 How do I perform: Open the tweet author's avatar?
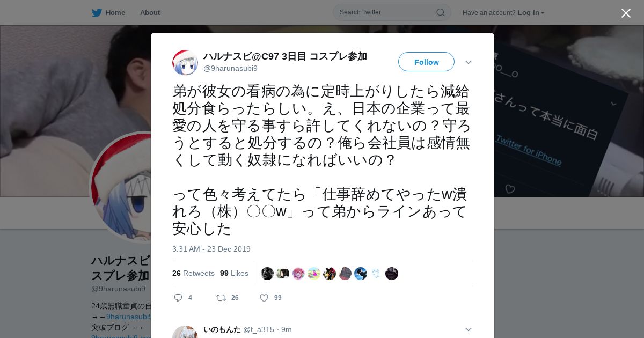(185, 63)
